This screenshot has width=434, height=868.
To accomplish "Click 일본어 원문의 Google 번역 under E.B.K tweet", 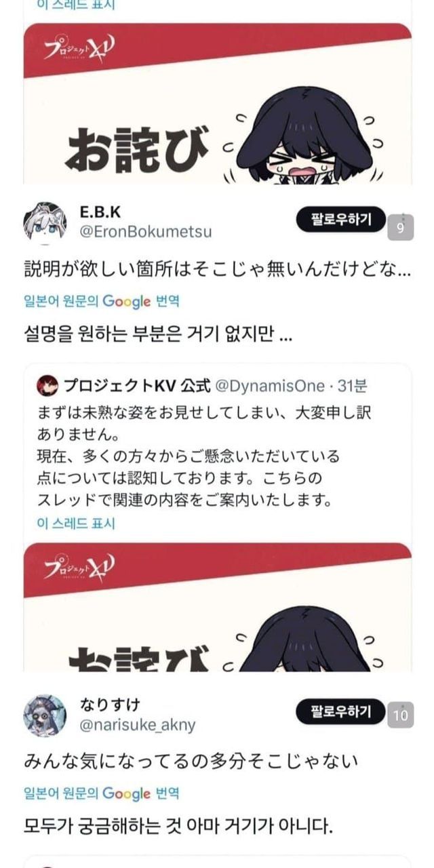I will tap(102, 301).
